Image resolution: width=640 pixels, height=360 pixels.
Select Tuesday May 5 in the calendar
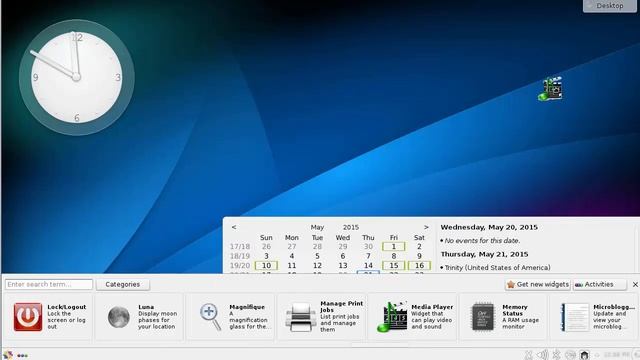(x=317, y=256)
